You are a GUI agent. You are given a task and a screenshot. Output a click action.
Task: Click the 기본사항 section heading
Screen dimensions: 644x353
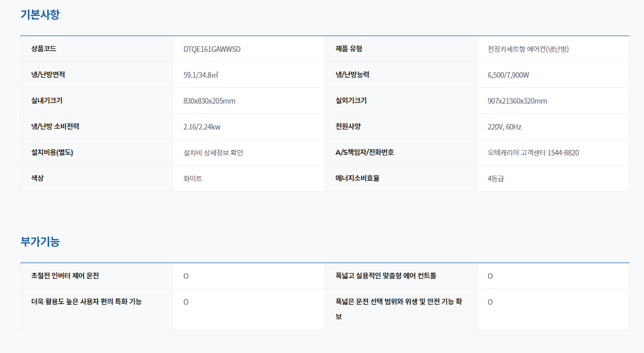pos(40,15)
